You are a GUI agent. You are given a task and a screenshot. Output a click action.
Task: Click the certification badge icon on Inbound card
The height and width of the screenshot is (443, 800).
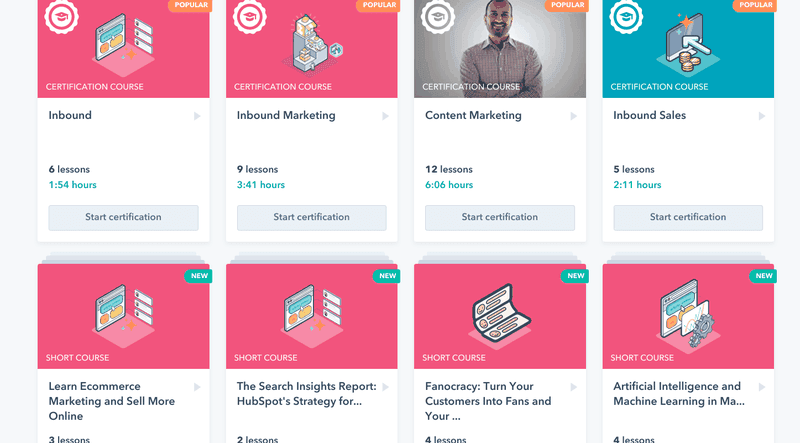coord(61,16)
